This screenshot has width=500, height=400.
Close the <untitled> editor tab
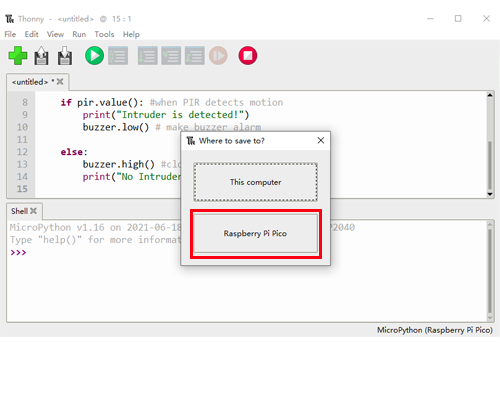60,82
